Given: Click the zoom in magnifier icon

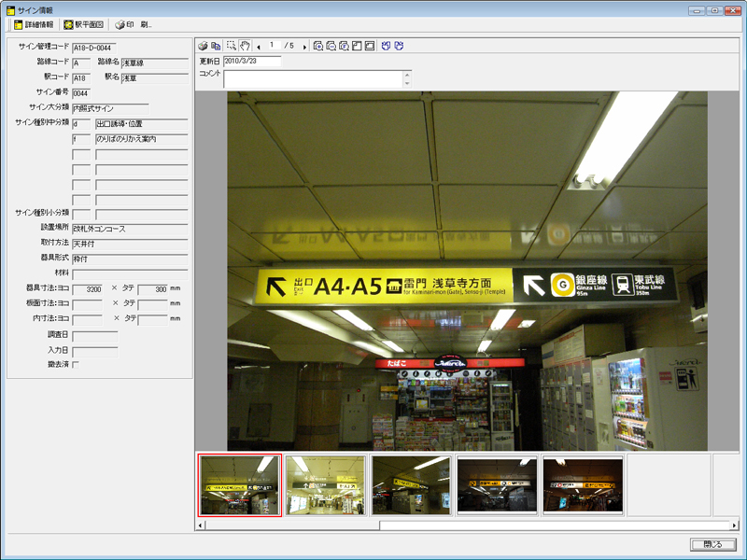Looking at the screenshot, I should point(318,46).
